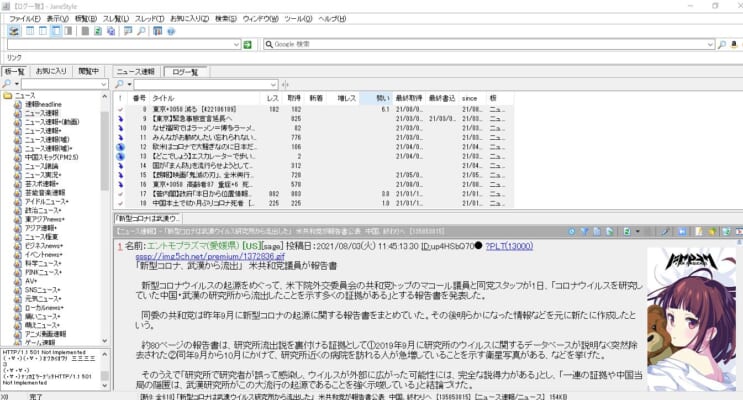Expand the board tree search field dropdown
Image resolution: width=743 pixels, height=400 pixels.
click(x=105, y=85)
